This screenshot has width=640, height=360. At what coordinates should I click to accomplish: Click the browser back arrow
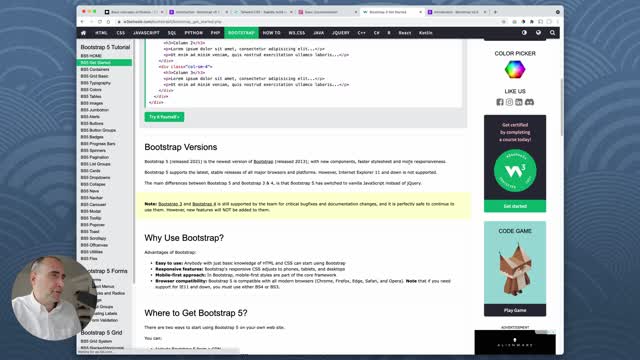(82, 22)
